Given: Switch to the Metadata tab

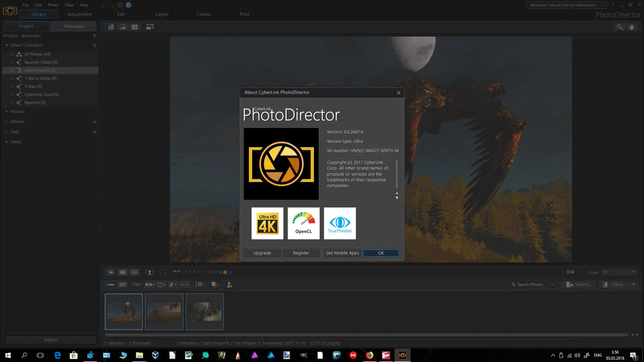Looking at the screenshot, I should (x=74, y=26).
